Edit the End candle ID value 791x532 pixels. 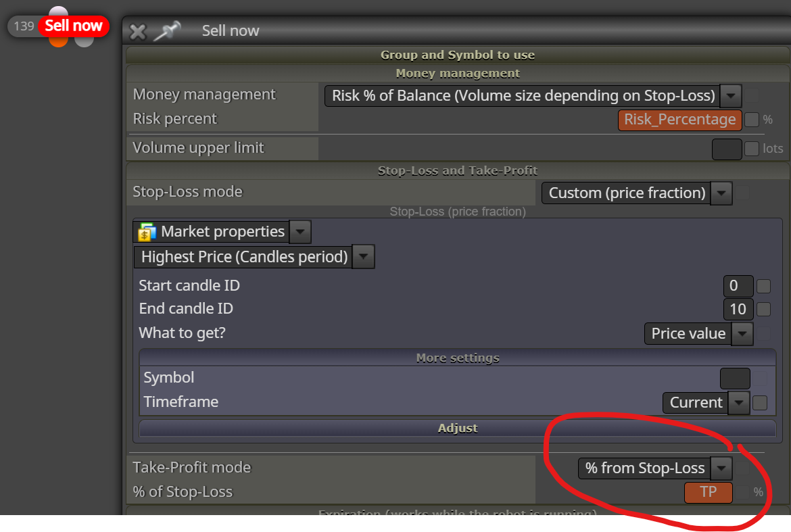coord(738,309)
